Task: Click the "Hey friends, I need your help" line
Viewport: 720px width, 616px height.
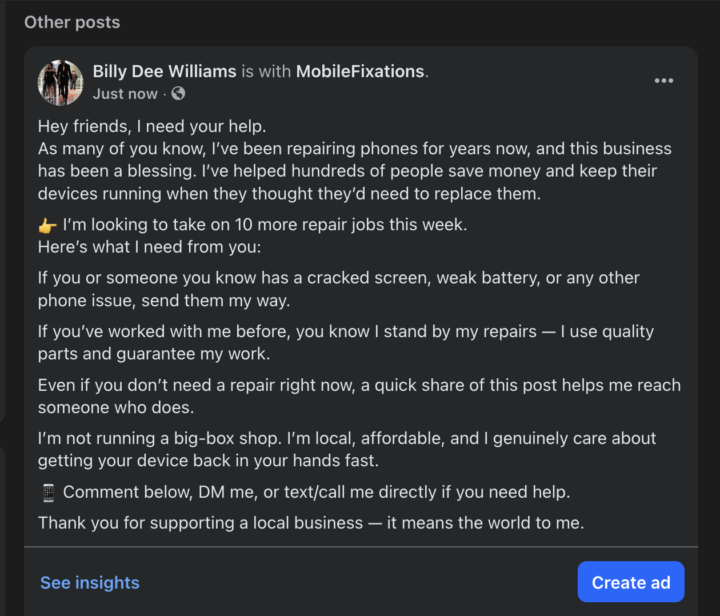Action: (152, 127)
